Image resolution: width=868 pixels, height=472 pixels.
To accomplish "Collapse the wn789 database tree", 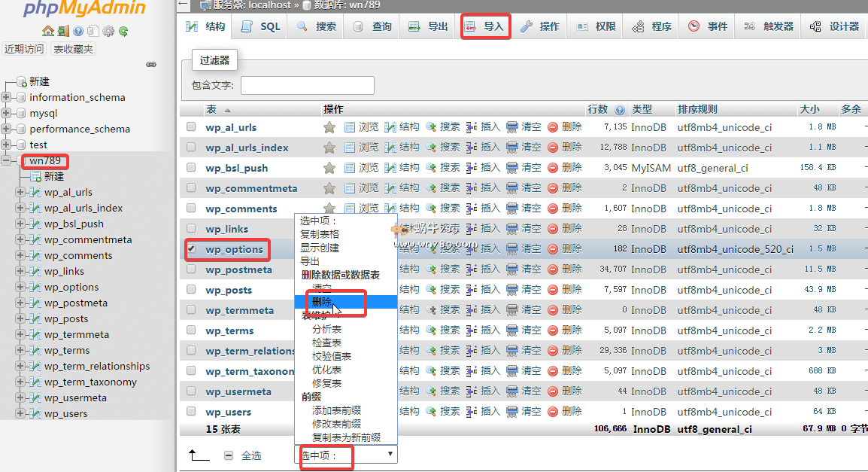I will pyautogui.click(x=5, y=160).
